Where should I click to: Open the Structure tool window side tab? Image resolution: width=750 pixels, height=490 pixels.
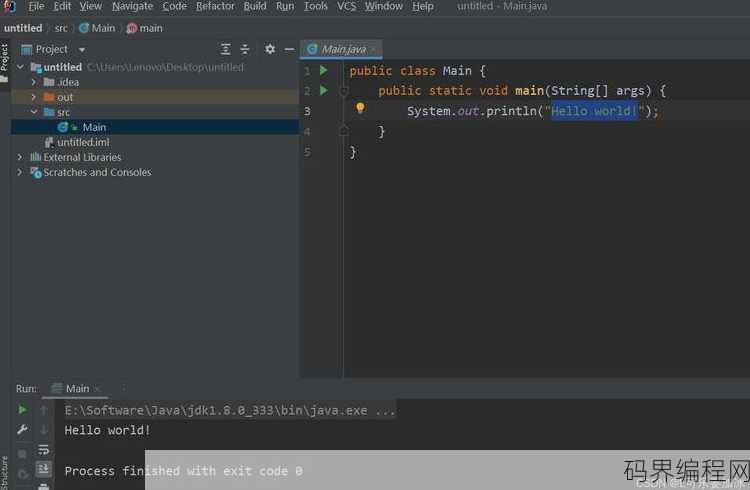coord(4,473)
